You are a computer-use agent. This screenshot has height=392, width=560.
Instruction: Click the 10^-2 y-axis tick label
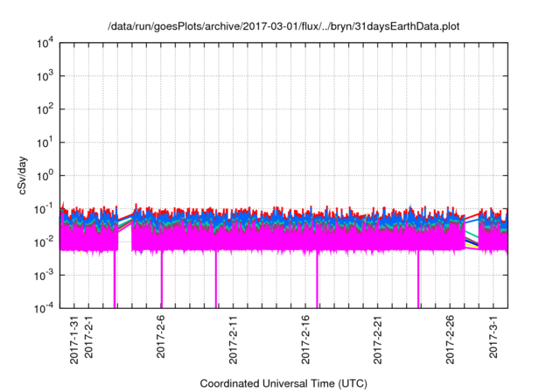click(x=45, y=242)
